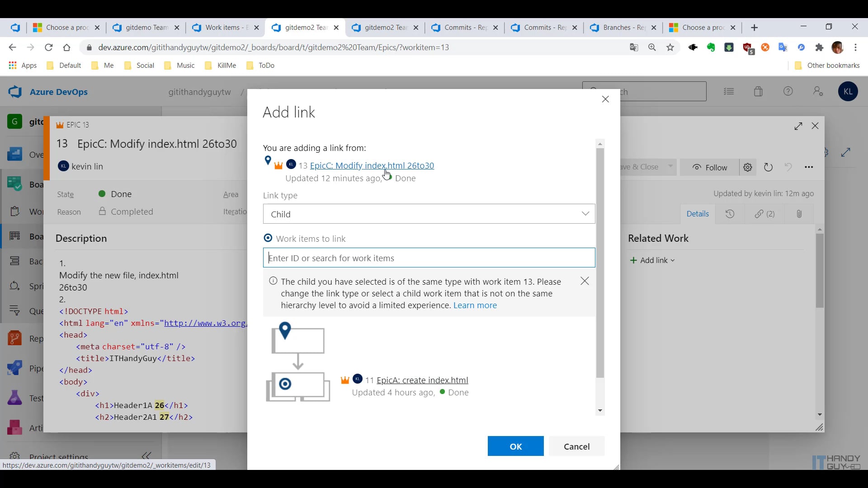Open the marketplace shopping bag icon
This screenshot has height=488, width=868.
pyautogui.click(x=758, y=92)
